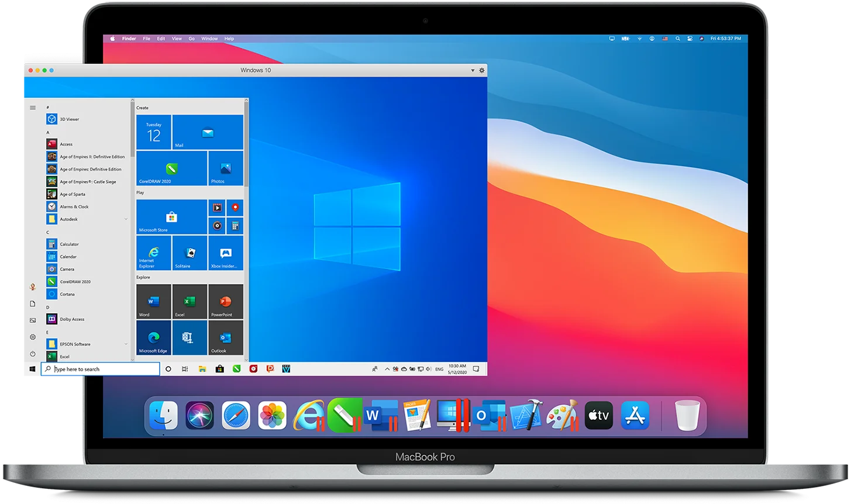Image resolution: width=851 pixels, height=504 pixels.
Task: Open the Word tile
Action: point(154,302)
